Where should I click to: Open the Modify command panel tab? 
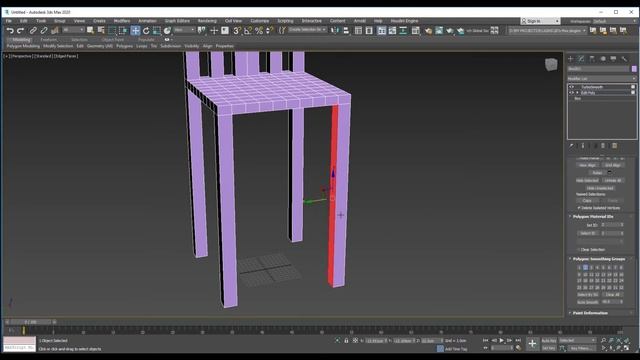click(581, 59)
